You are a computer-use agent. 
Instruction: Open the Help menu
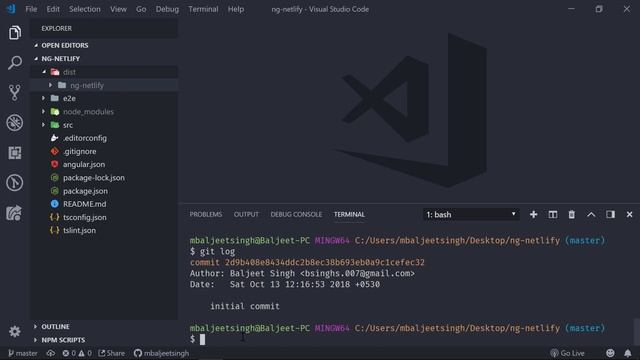tap(236, 9)
